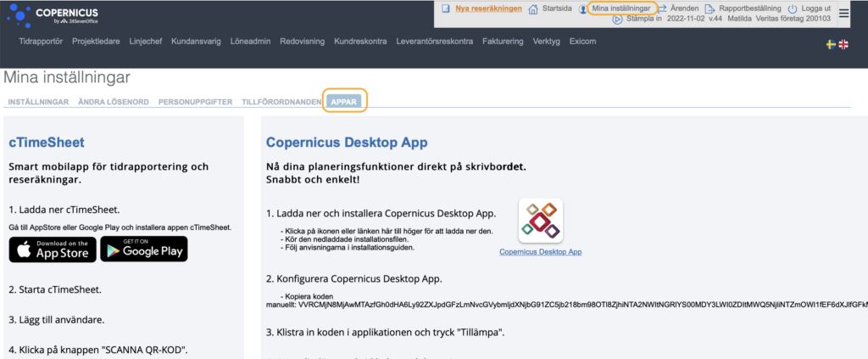This screenshot has width=868, height=359.
Task: Switch to the Inställningar tab
Action: (38, 102)
